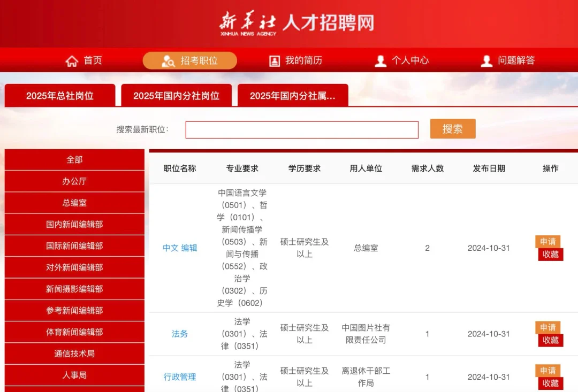Click the person icon beside 个人中心
The image size is (578, 392).
(x=381, y=61)
